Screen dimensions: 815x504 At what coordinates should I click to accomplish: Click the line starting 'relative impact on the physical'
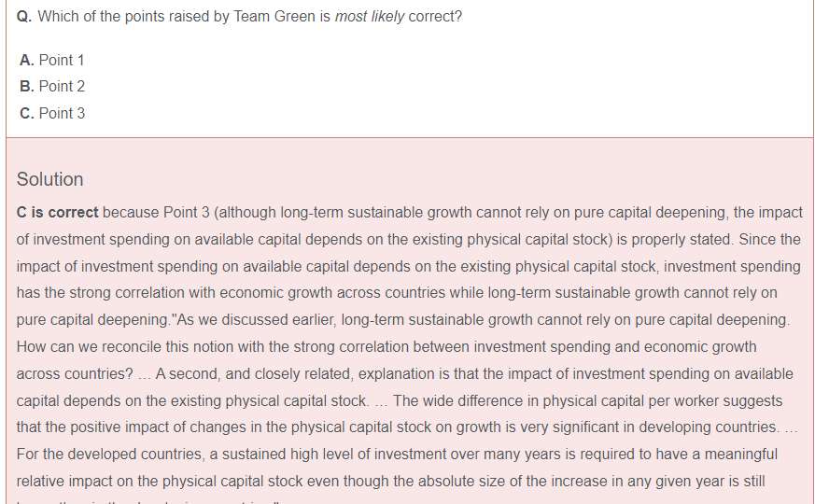pos(390,482)
